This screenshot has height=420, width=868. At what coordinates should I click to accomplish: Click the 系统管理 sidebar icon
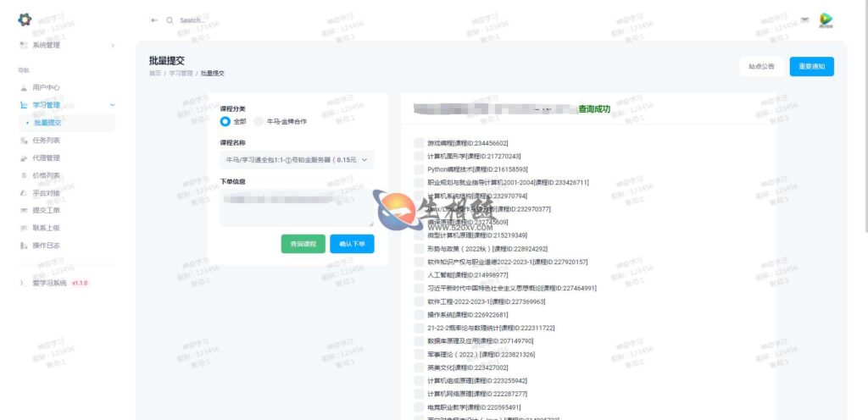pyautogui.click(x=23, y=45)
